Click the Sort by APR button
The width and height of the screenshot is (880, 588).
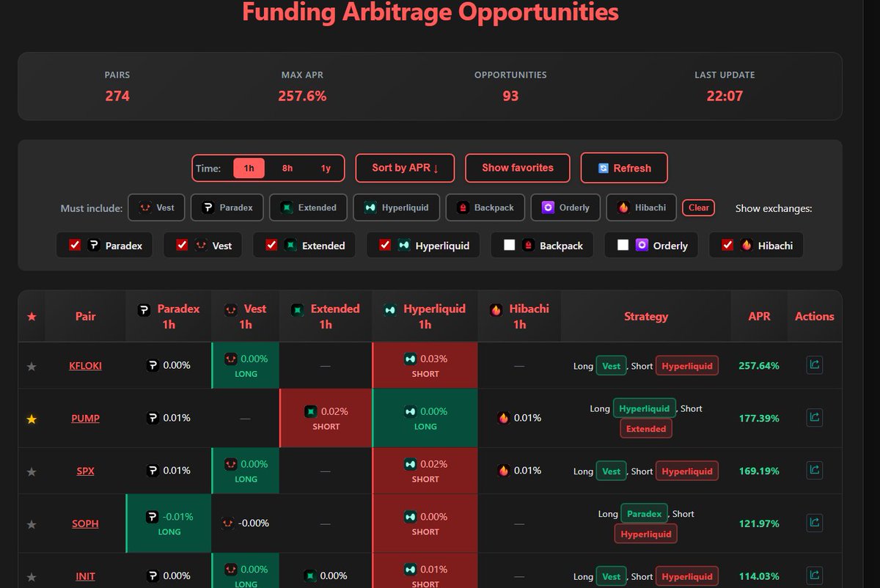point(405,168)
